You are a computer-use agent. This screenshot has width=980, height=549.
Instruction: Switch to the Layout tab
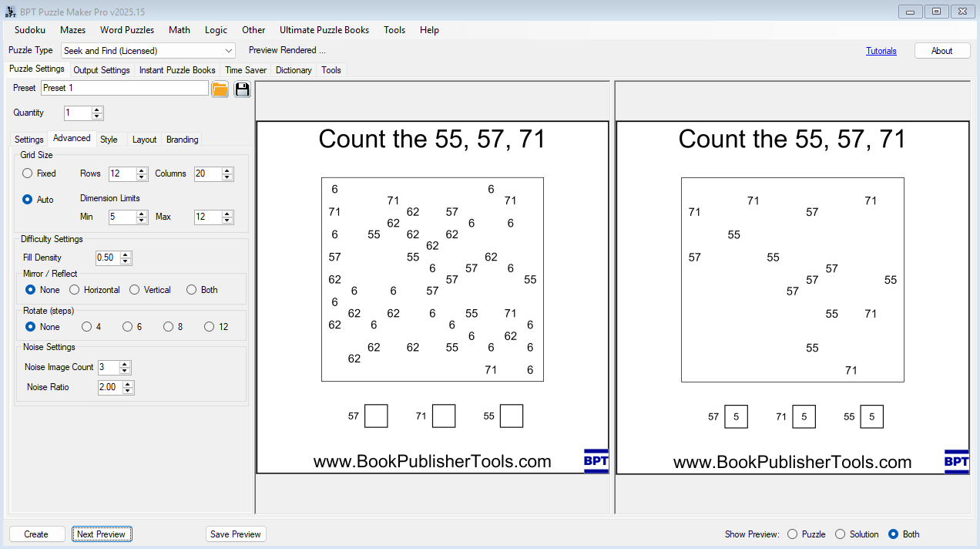[x=144, y=140]
